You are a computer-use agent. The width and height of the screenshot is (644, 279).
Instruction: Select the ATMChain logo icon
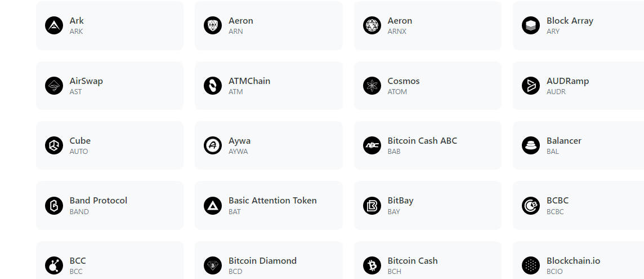pyautogui.click(x=213, y=86)
